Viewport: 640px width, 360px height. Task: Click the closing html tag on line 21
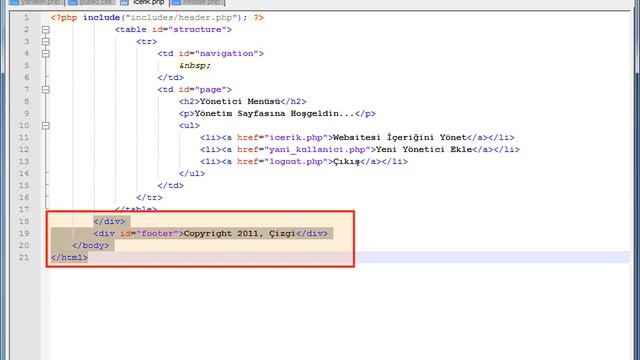(x=69, y=258)
